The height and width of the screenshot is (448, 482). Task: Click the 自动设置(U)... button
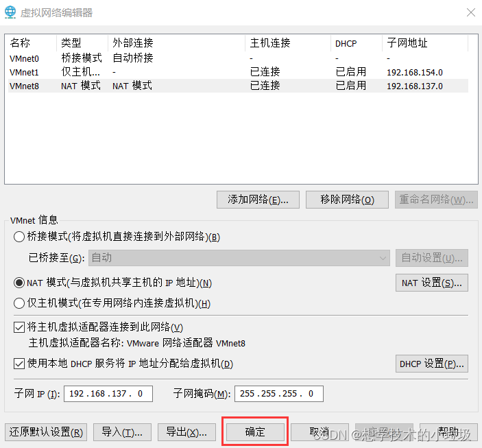click(x=432, y=258)
